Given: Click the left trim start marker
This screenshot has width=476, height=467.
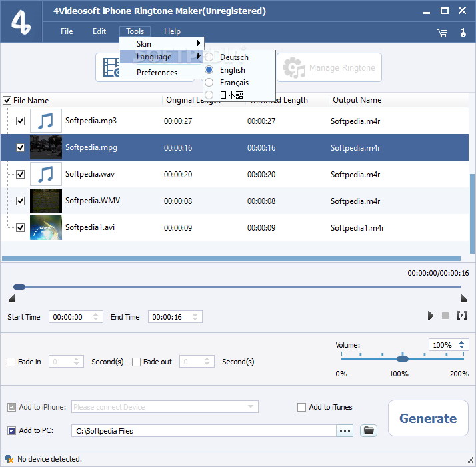Looking at the screenshot, I should pos(12,298).
